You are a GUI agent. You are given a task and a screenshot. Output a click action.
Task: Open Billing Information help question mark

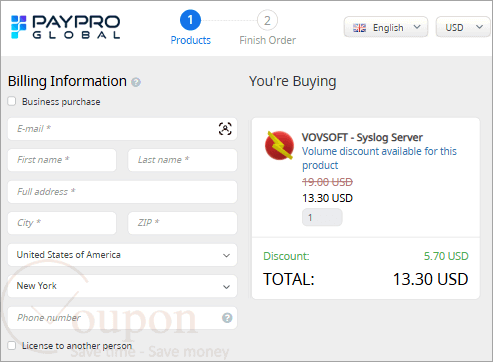[x=136, y=82]
